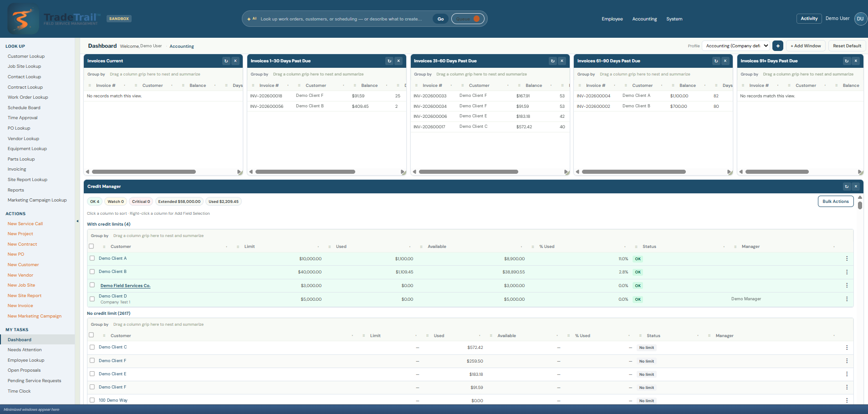Open Balance column menu in Invoices 61-90 panel

(x=705, y=86)
